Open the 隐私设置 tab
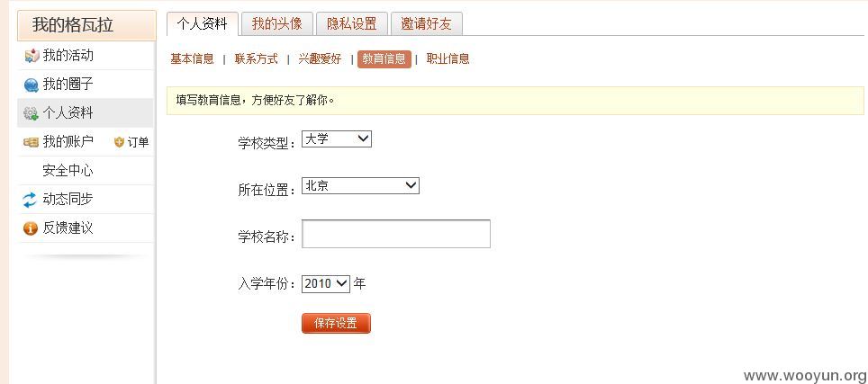The width and height of the screenshot is (868, 384). tap(351, 23)
